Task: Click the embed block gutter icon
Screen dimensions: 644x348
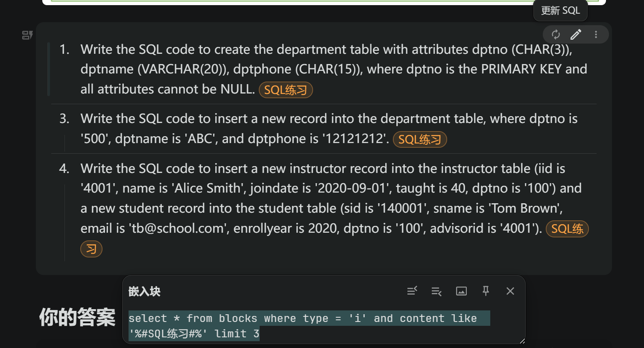Action: 27,35
